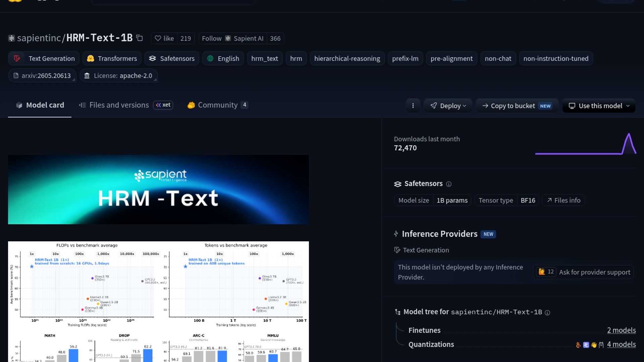Click the Model tree branch icon
This screenshot has height=362, width=644.
point(398,312)
